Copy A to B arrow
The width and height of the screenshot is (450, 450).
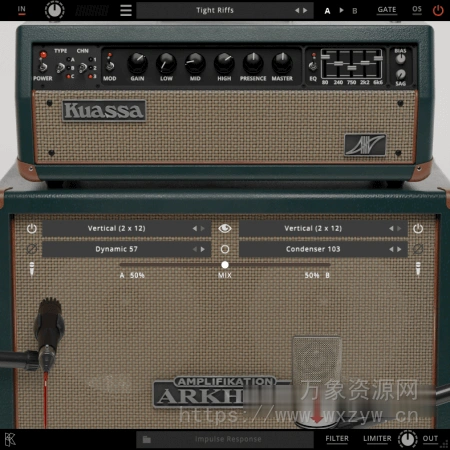coord(341,10)
